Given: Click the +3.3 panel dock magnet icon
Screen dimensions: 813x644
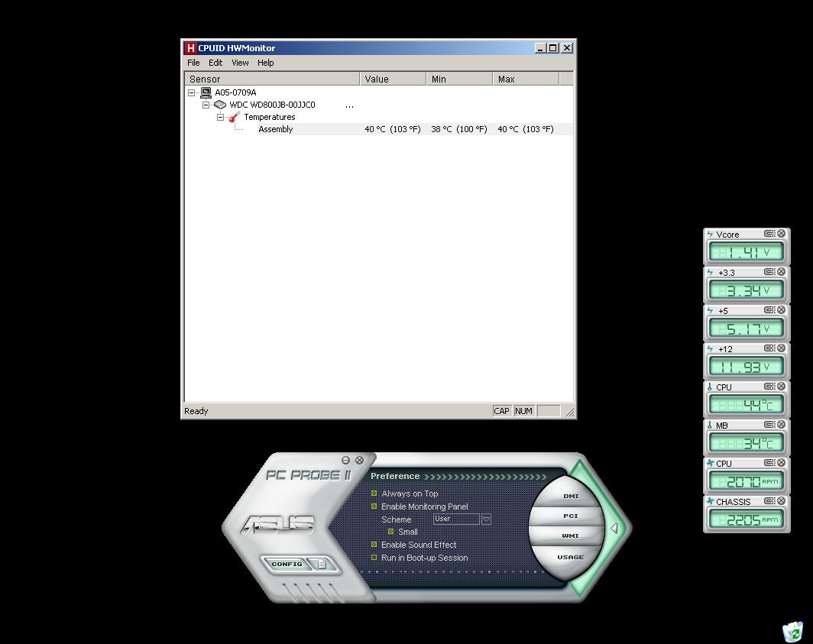Looking at the screenshot, I should pos(769,272).
